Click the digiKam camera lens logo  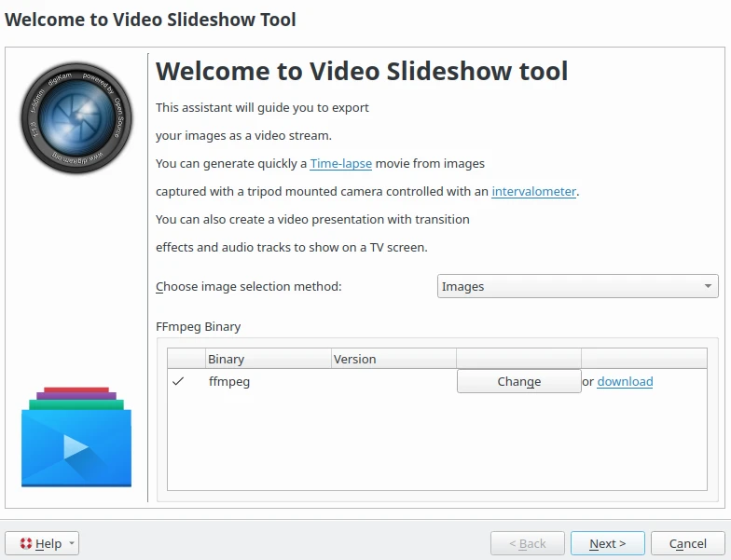[x=76, y=117]
